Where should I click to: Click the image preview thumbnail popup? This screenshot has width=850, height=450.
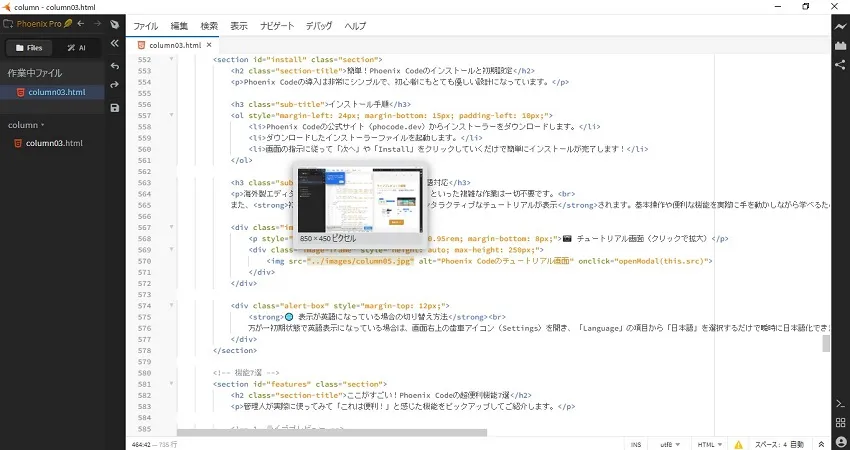click(x=360, y=200)
